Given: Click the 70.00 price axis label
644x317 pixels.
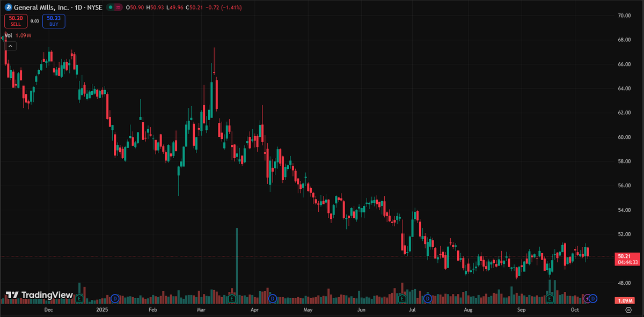Looking at the screenshot, I should tap(624, 16).
